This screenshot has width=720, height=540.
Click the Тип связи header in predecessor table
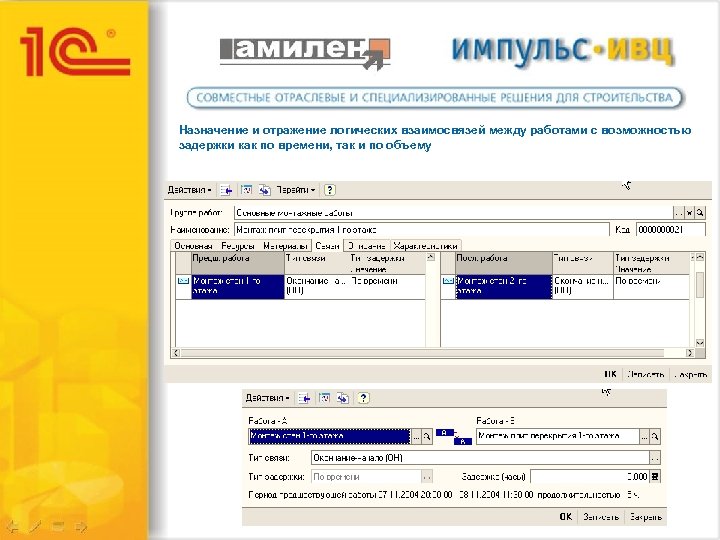[x=317, y=263]
